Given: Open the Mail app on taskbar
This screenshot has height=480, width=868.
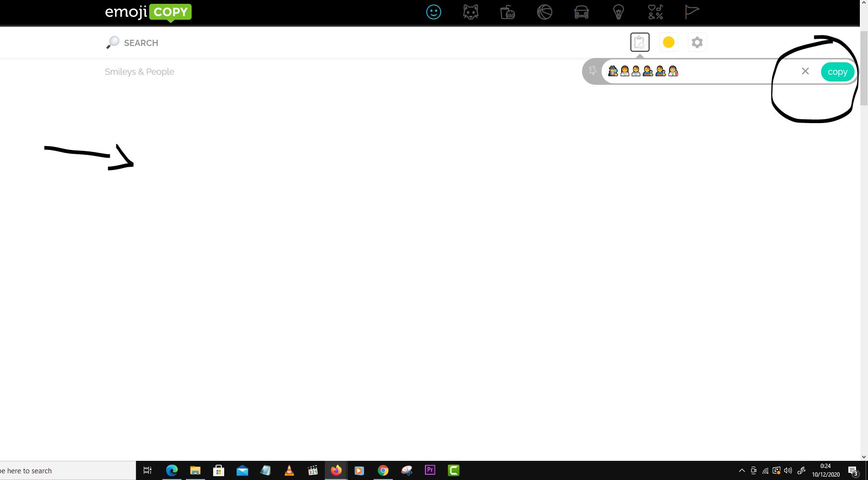Looking at the screenshot, I should point(242,470).
